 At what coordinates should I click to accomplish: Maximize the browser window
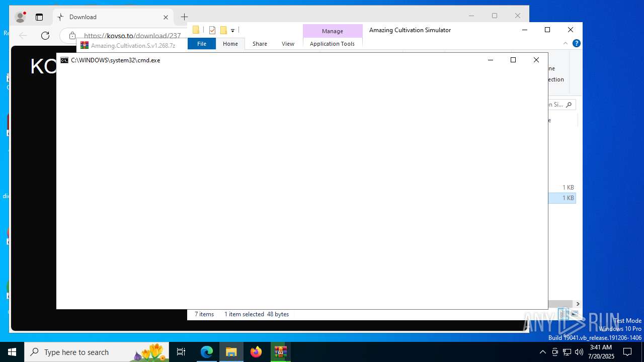495,16
